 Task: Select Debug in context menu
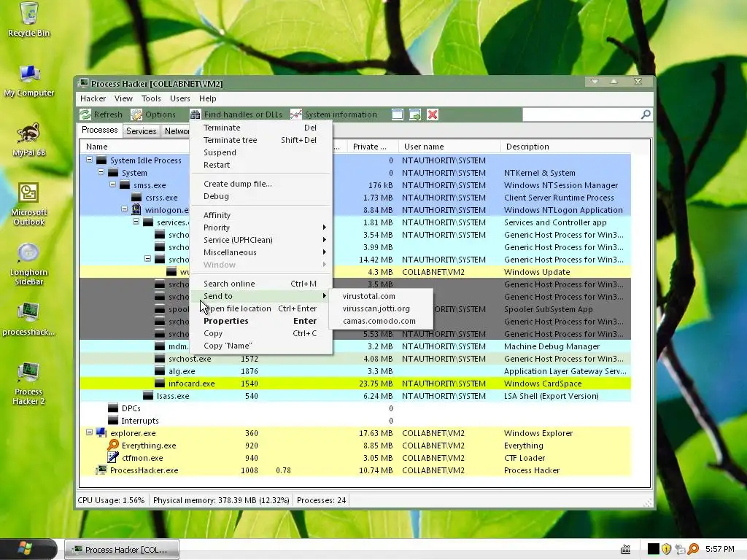(260, 196)
